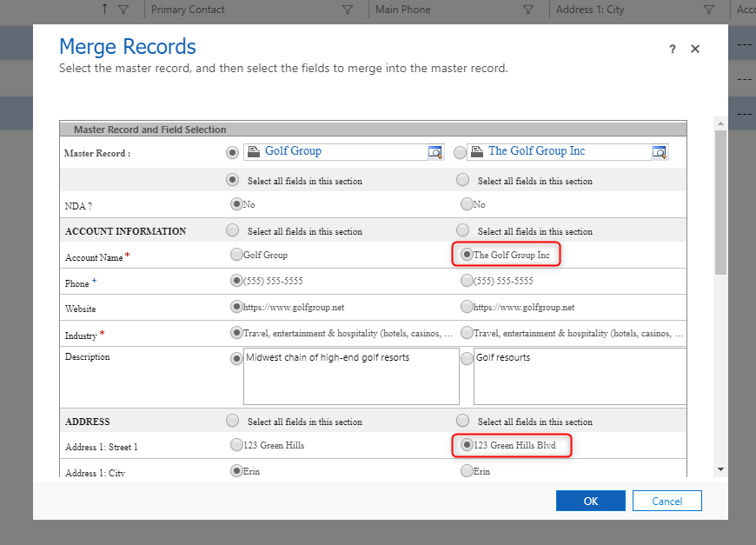
Task: Click sort arrow in background grid header
Action: click(104, 10)
